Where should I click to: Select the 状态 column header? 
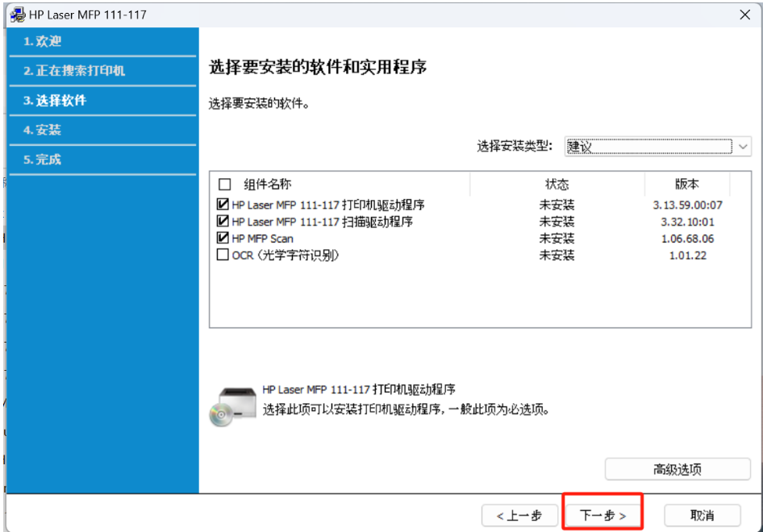pyautogui.click(x=557, y=184)
